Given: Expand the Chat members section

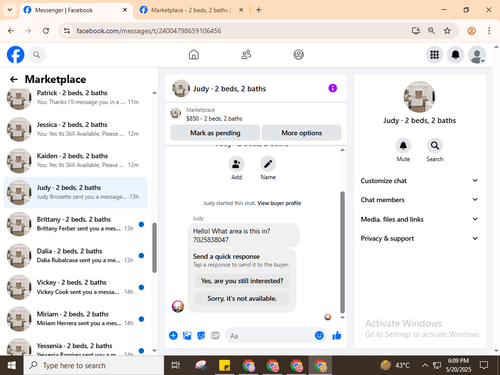Looking at the screenshot, I should tap(419, 200).
